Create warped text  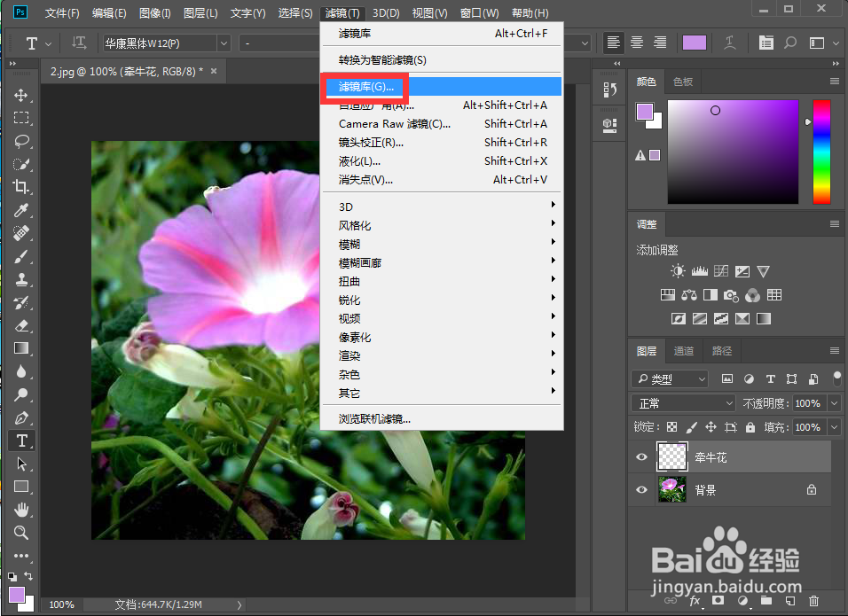click(729, 43)
